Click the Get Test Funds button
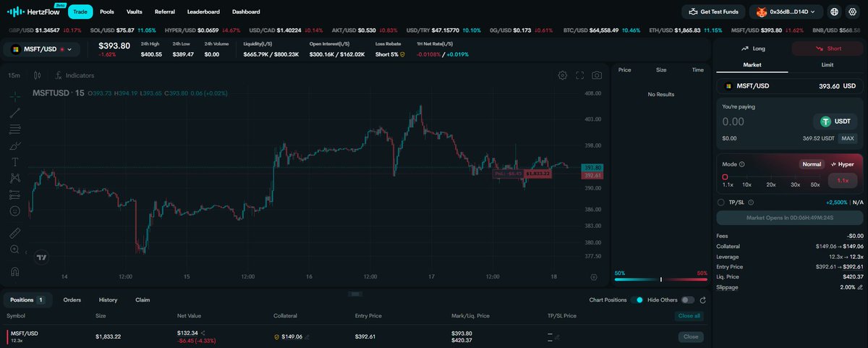868x348 pixels. pos(713,12)
